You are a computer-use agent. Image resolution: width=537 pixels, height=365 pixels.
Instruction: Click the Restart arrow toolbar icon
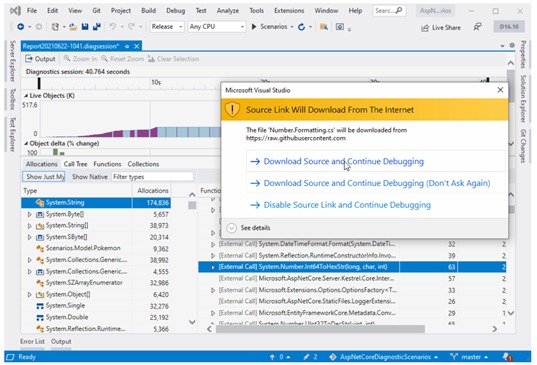click(x=301, y=27)
